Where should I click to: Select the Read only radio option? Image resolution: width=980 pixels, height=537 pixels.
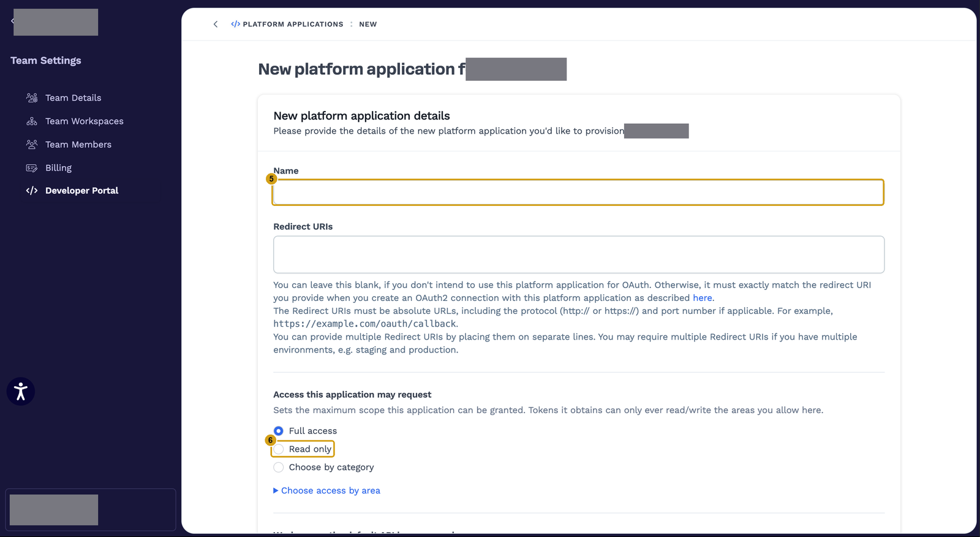(x=279, y=449)
